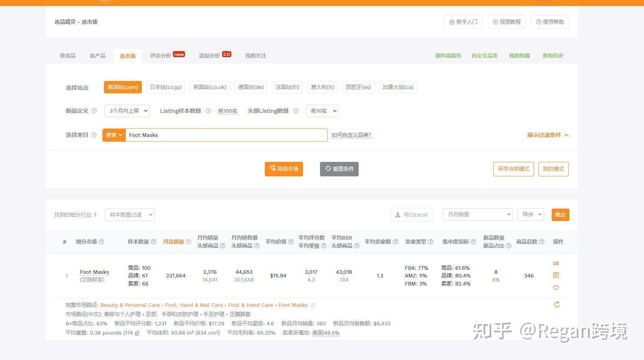
Task: Show help for 选择类目
Action: [94, 135]
